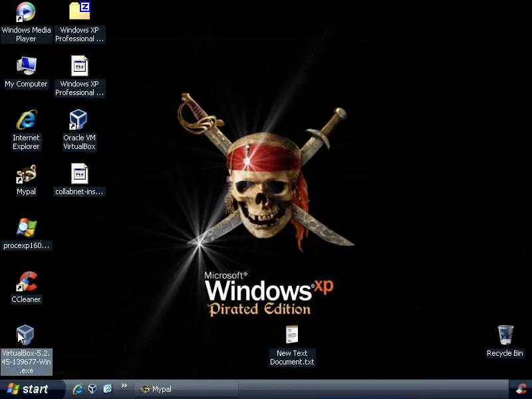Screen dimensions: 532x399
Task: Switch to the Mypal taskbar button
Action: click(x=186, y=389)
